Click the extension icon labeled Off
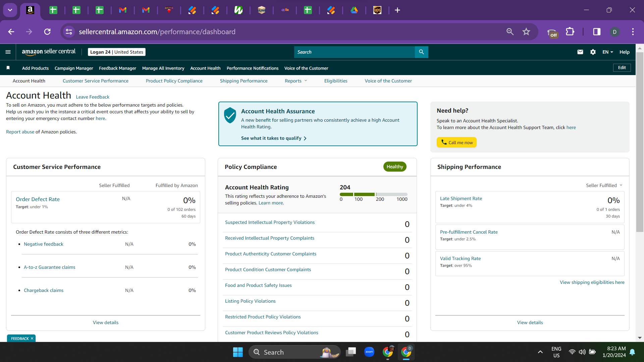This screenshot has height=362, width=644. click(552, 33)
